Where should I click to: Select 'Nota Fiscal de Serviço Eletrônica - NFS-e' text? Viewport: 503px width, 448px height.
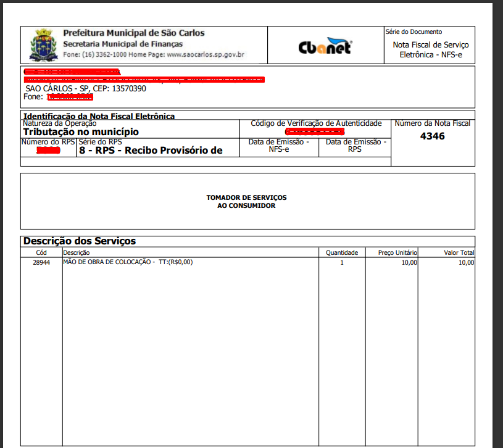click(431, 50)
